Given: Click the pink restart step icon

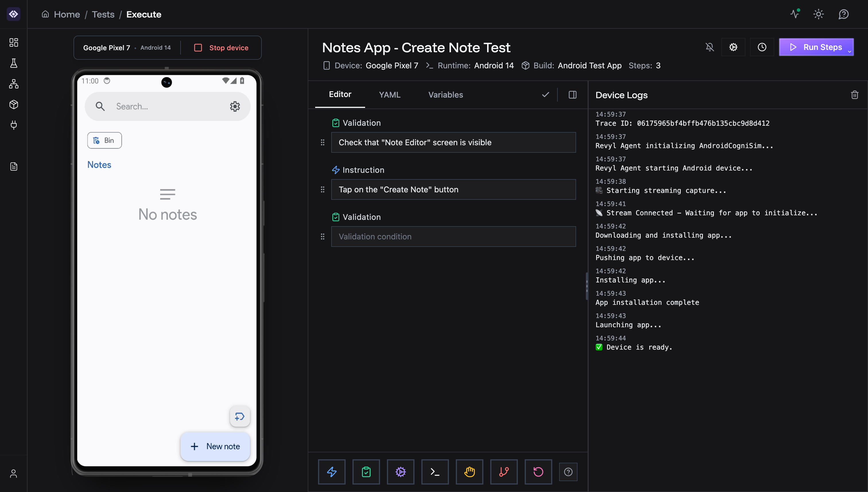Looking at the screenshot, I should pyautogui.click(x=538, y=472).
